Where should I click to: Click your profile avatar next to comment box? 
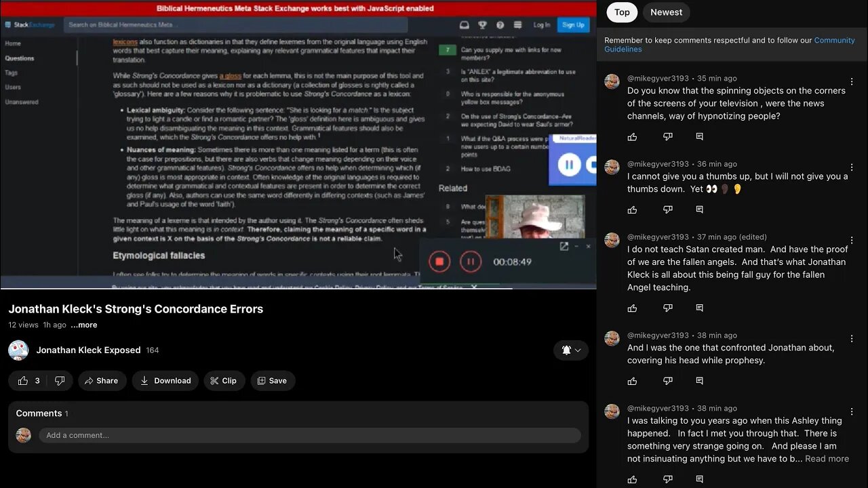[23, 435]
